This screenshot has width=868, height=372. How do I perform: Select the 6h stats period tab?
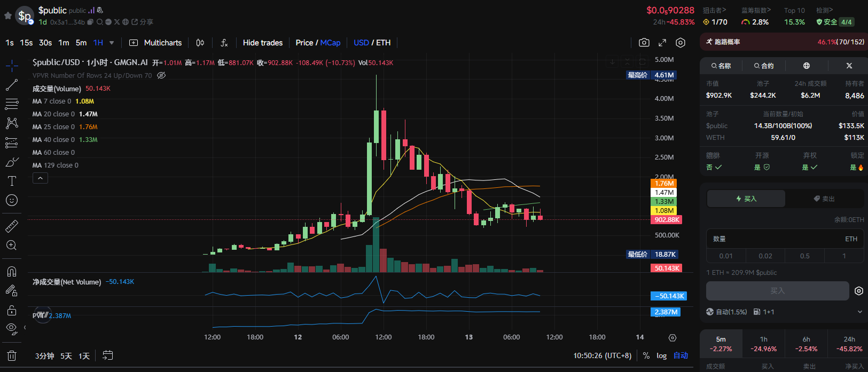(806, 344)
